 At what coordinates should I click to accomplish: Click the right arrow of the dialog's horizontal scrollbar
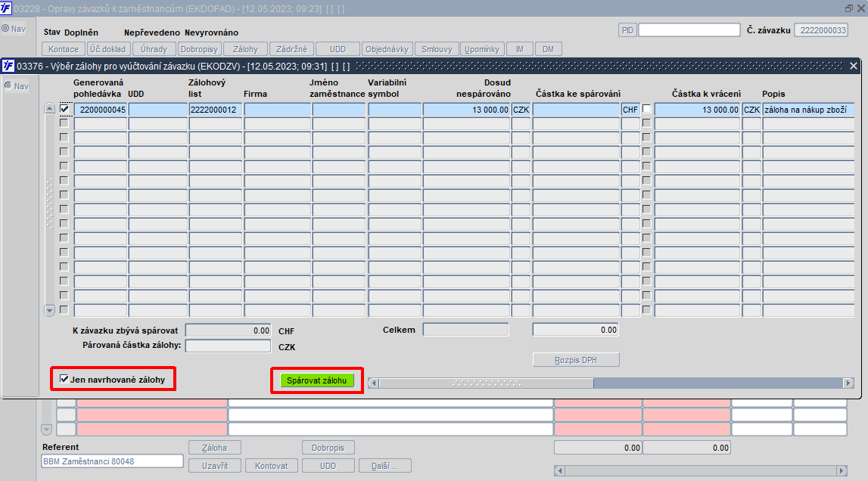[x=848, y=383]
